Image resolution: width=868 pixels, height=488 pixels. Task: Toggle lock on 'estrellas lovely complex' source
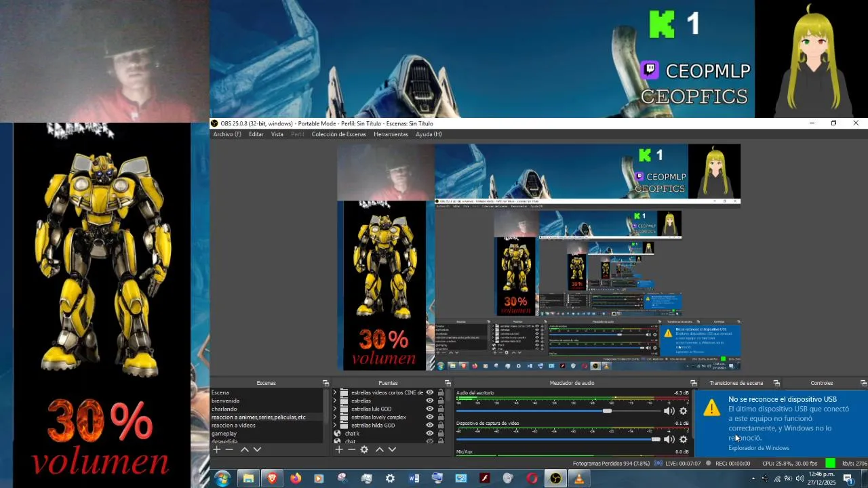[441, 417]
